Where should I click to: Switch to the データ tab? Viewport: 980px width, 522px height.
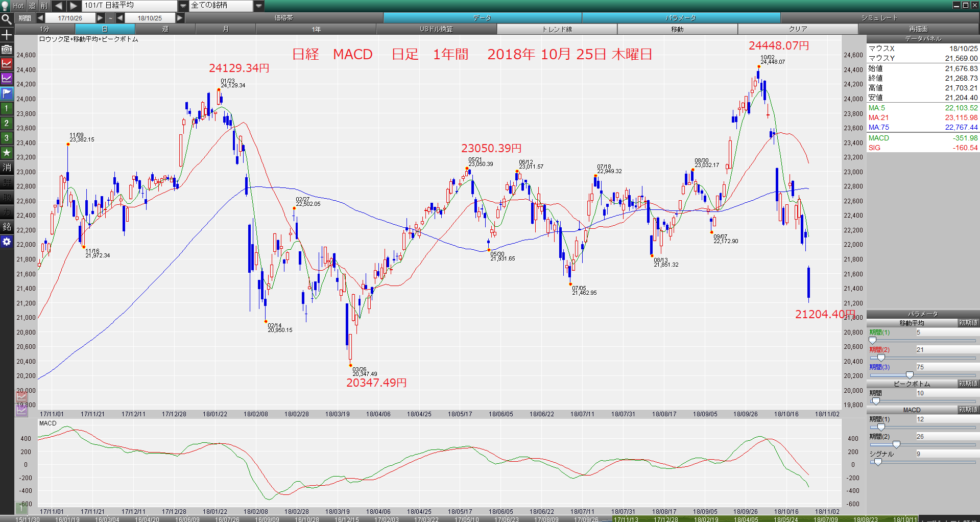[482, 18]
